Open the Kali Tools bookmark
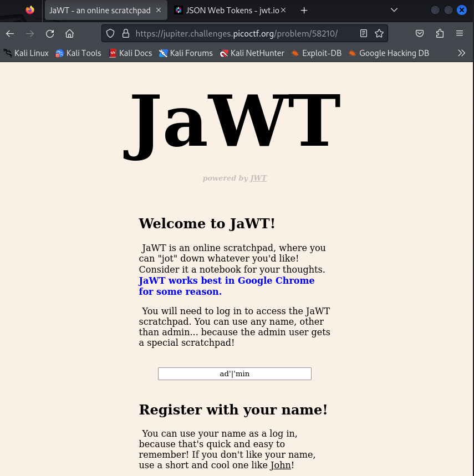Viewport: 474px width, 476px height. pyautogui.click(x=78, y=53)
